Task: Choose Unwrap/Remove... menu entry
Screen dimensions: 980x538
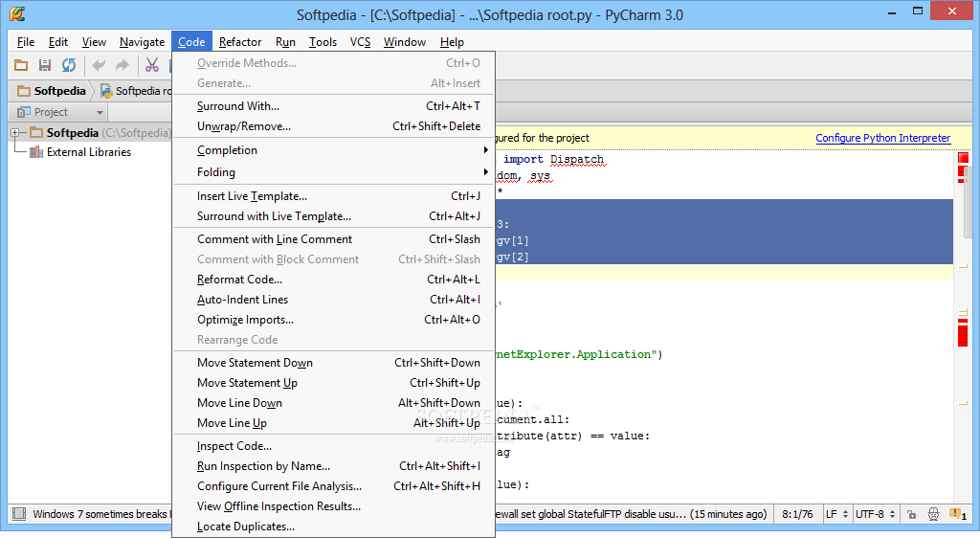Action: point(334,126)
